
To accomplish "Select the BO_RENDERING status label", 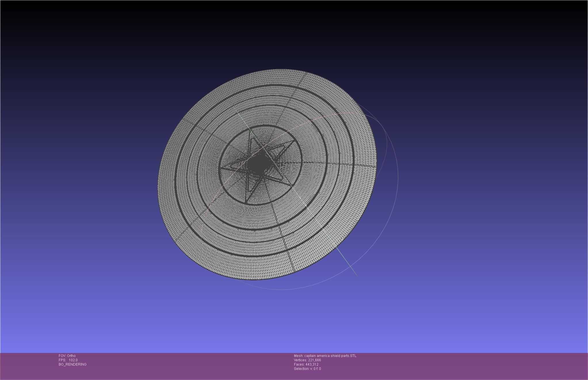I will [x=72, y=364].
